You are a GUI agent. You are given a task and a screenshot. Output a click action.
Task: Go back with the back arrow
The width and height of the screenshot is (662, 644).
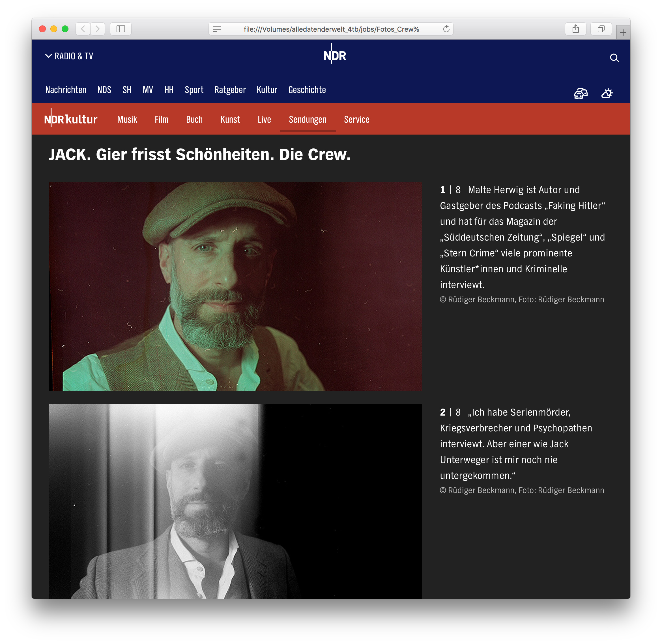coord(83,29)
